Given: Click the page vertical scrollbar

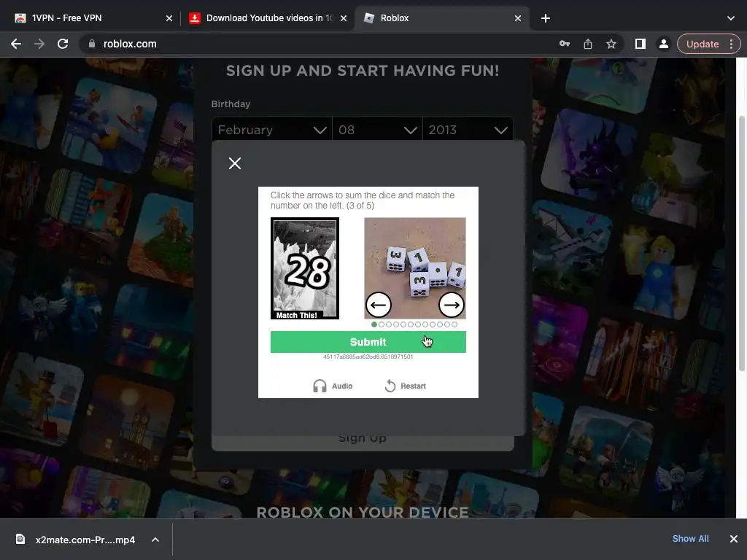Looking at the screenshot, I should pos(741,243).
